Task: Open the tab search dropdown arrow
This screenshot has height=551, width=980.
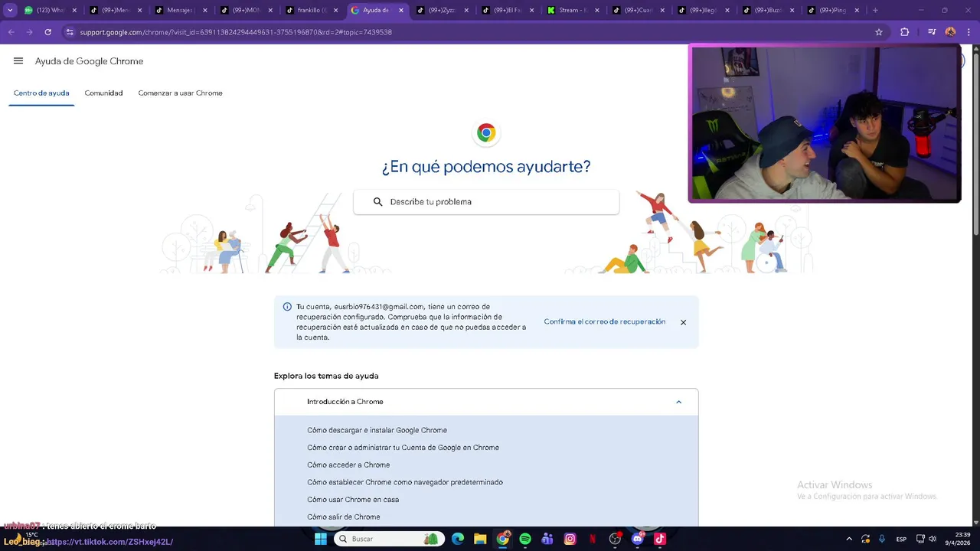Action: click(10, 10)
